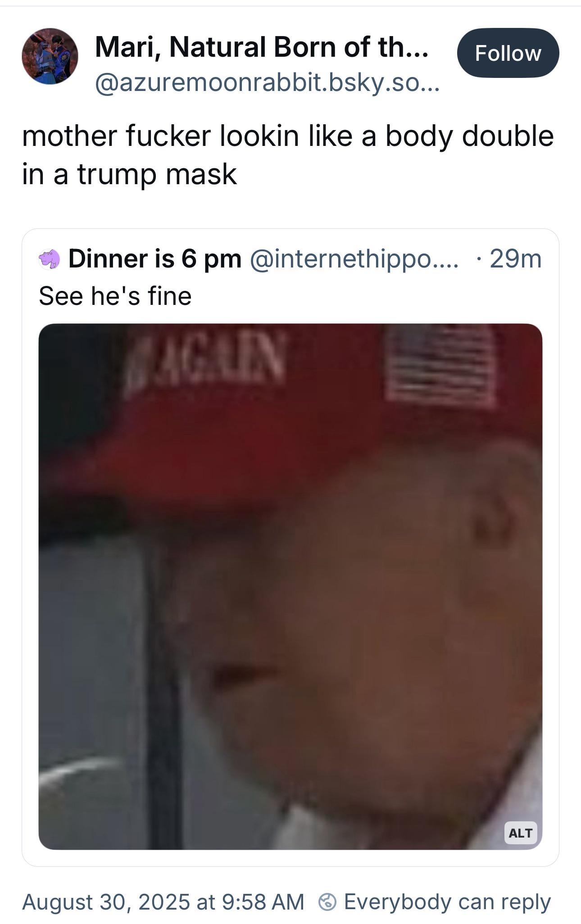Click the purple hippo avatar icon
581x924 pixels.
49,259
